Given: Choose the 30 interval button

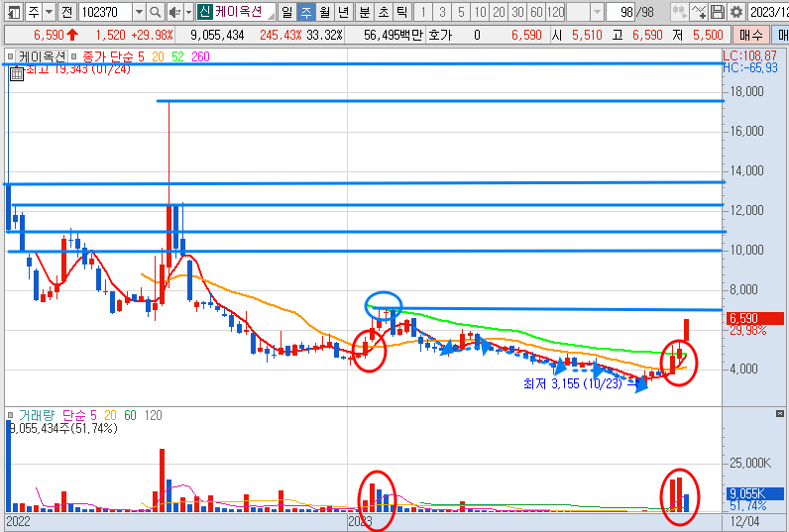Looking at the screenshot, I should [517, 12].
